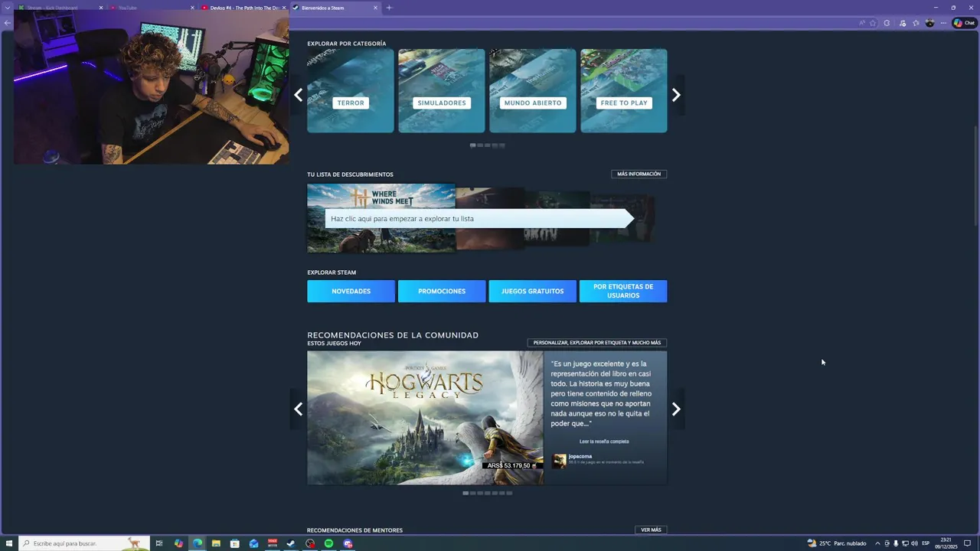
Task: Show next categories with right arrow
Action: coord(676,95)
